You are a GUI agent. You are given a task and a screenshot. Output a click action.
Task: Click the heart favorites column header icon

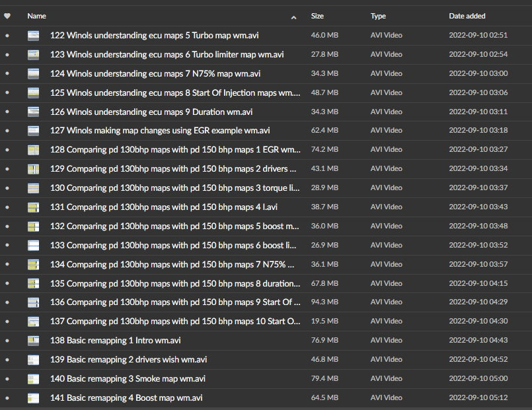[x=7, y=16]
